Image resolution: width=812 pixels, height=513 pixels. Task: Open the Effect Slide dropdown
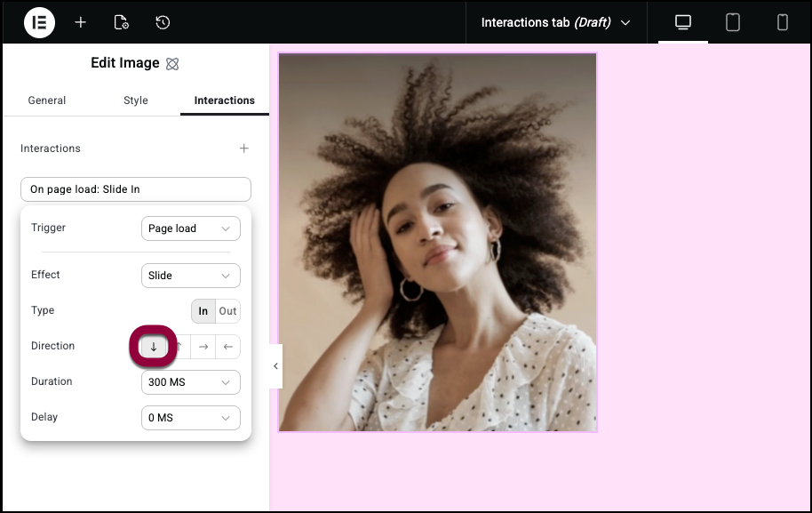tap(190, 276)
